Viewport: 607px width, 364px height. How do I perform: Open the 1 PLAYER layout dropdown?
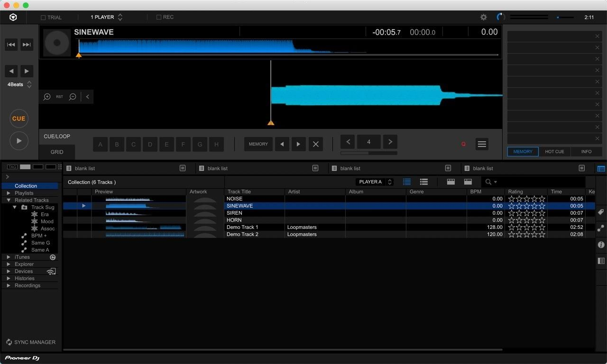[105, 17]
